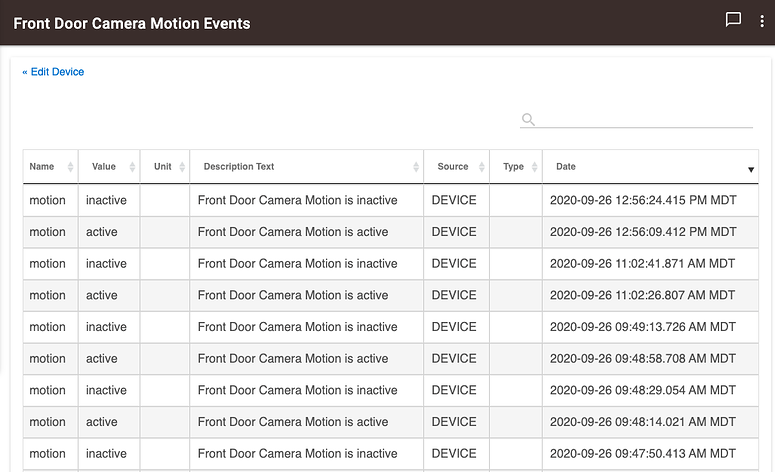Viewport: 775px width, 472px height.
Task: Sort by Description Text sort arrows
Action: [x=416, y=167]
